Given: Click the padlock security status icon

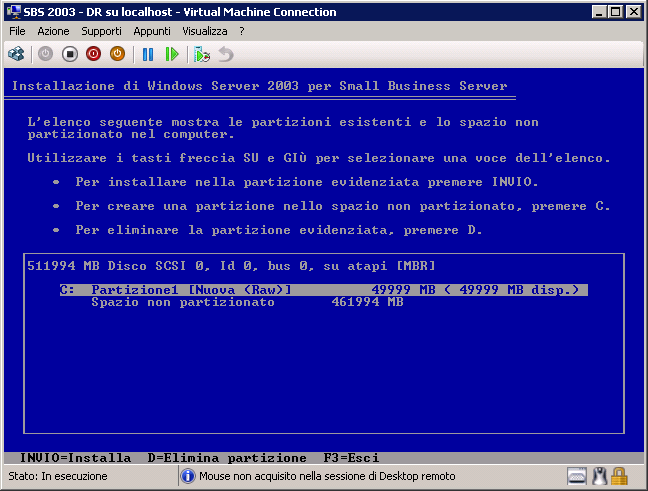Looking at the screenshot, I should pyautogui.click(x=619, y=476).
